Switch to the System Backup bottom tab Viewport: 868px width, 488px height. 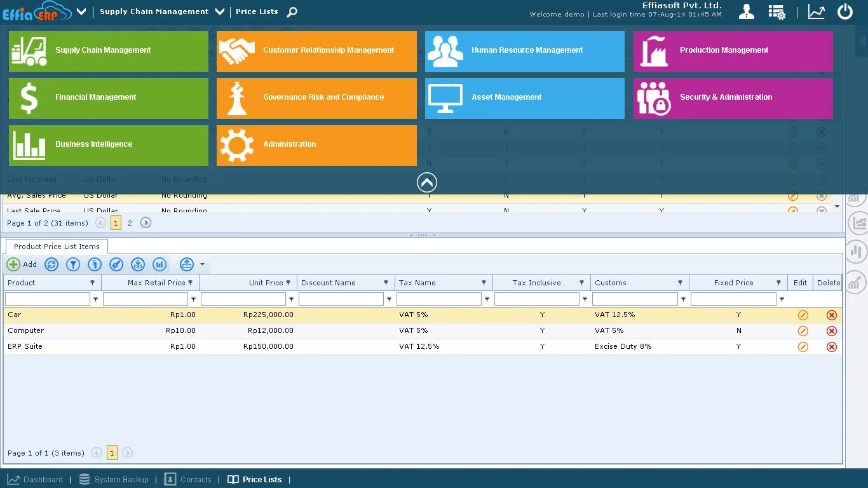point(114,480)
